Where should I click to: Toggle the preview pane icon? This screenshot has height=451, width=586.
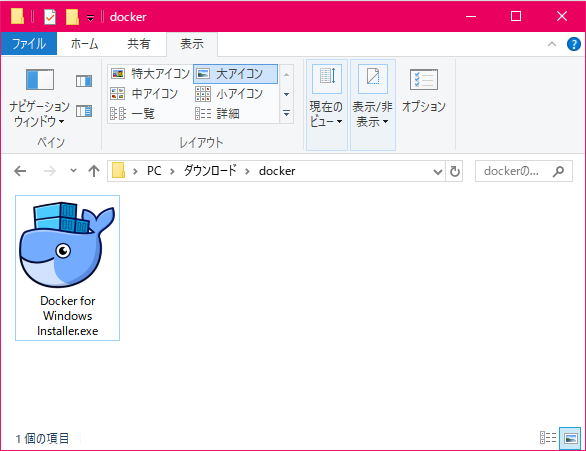coord(84,81)
